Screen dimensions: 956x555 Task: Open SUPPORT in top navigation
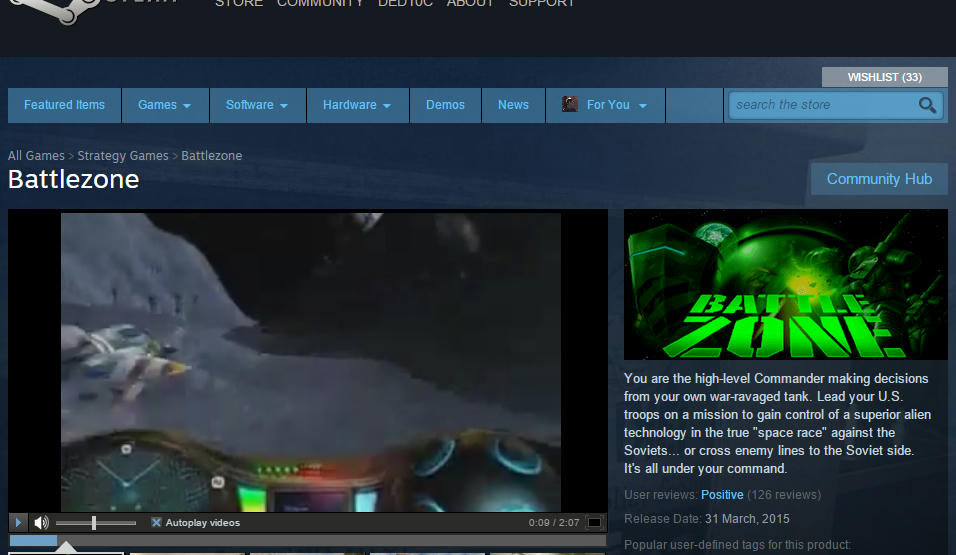[541, 4]
